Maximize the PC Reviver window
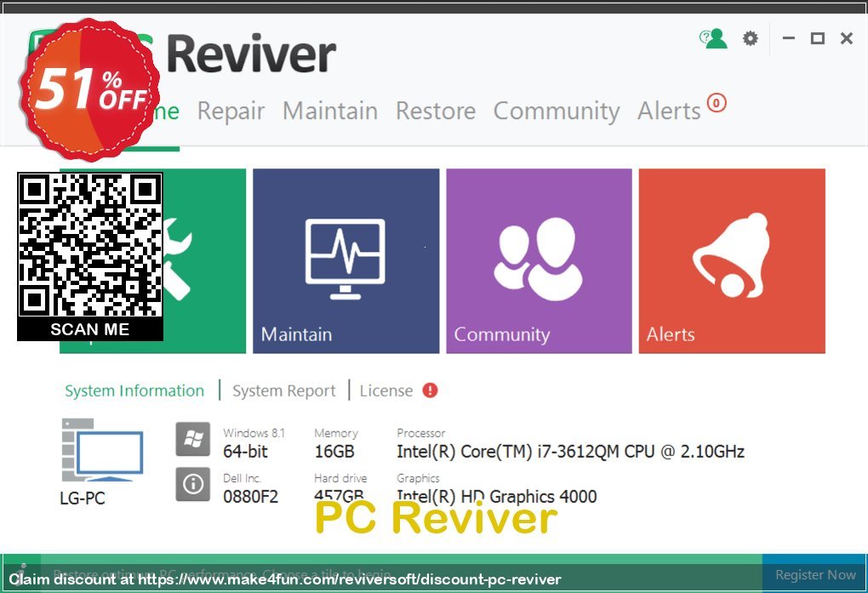 [x=817, y=38]
